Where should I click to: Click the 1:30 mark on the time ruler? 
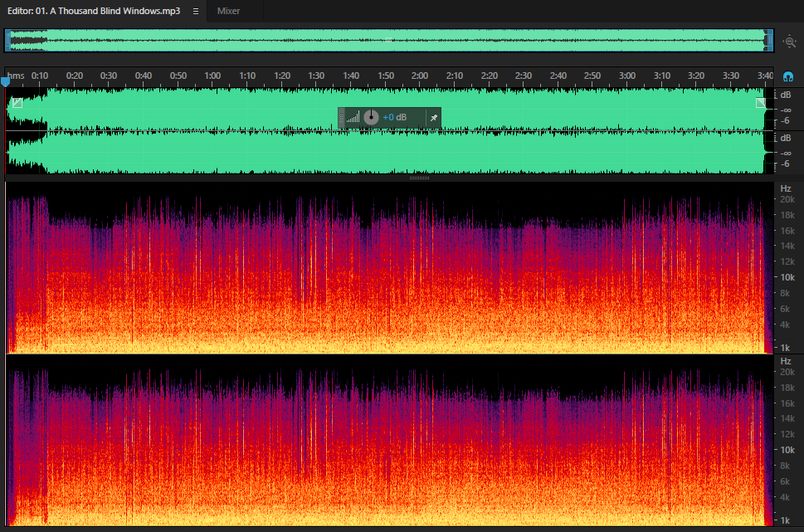coord(316,76)
